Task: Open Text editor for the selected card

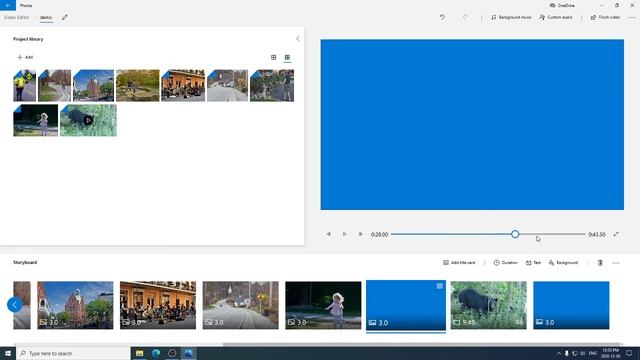Action: [x=533, y=263]
